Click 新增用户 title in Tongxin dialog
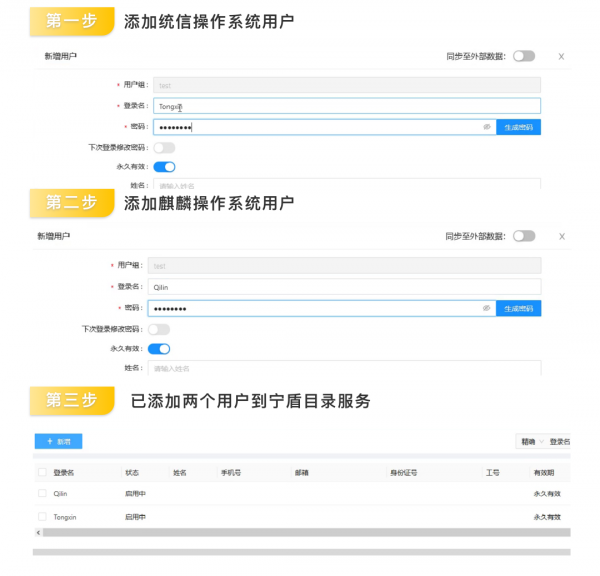 tap(60, 56)
